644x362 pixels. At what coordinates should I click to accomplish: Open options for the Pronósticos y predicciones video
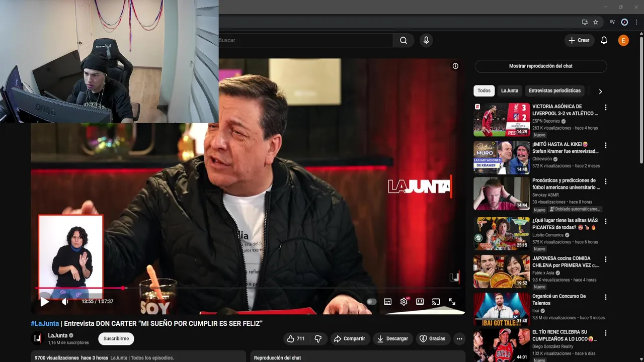pyautogui.click(x=606, y=181)
